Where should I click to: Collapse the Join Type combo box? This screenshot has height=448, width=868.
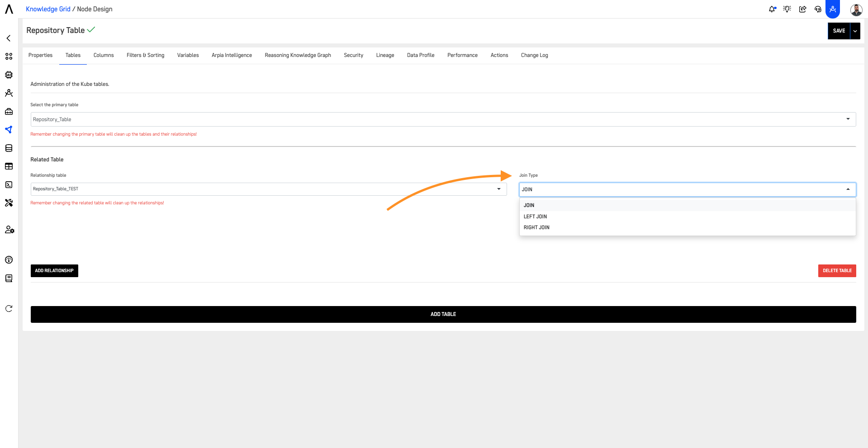(x=688, y=189)
